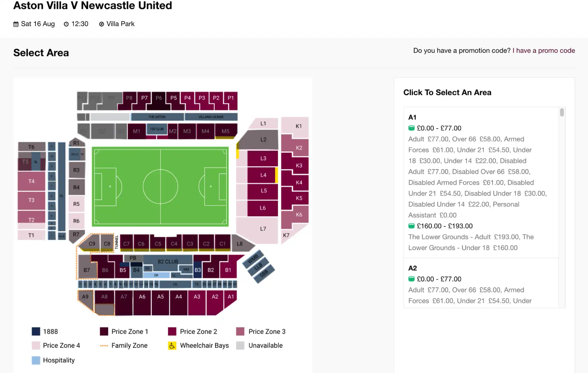
Task: Click the Price Zone 1 color swatch
Action: [x=104, y=331]
